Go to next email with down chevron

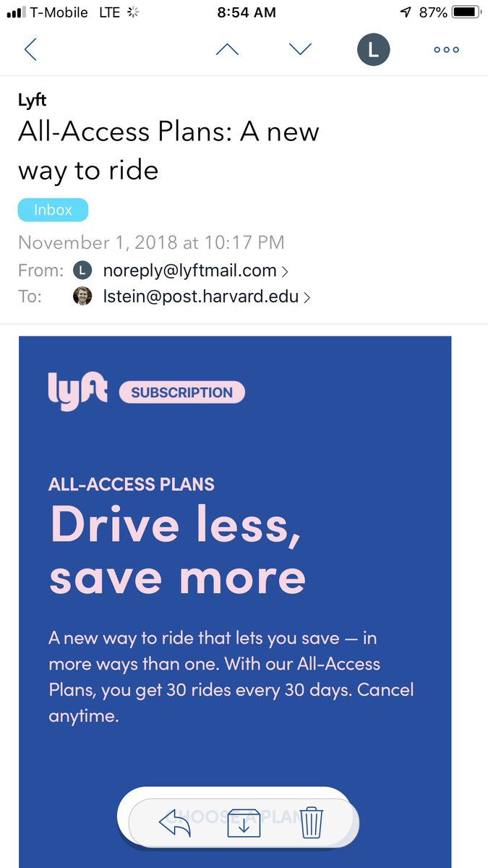[x=300, y=50]
